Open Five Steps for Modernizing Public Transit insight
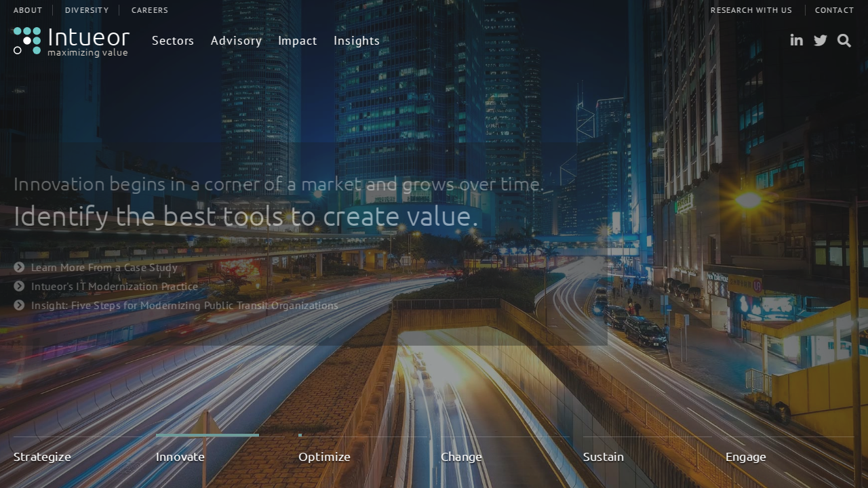Viewport: 868px width, 488px height. coord(184,306)
